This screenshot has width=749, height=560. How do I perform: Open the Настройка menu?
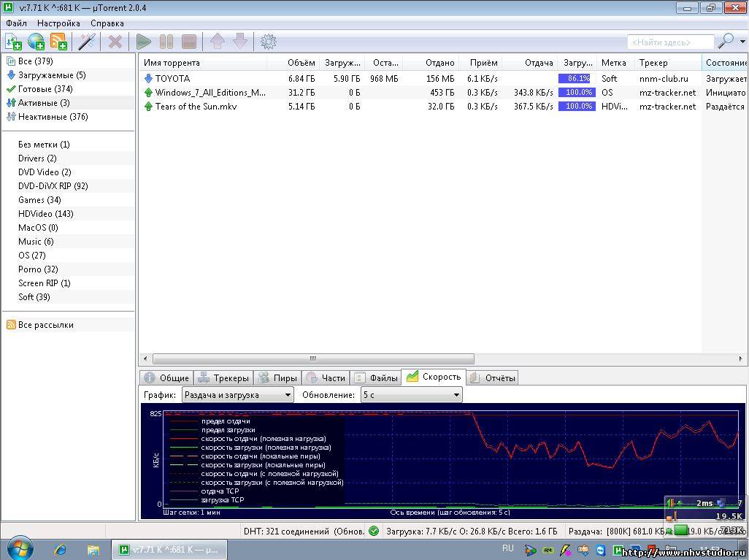58,23
